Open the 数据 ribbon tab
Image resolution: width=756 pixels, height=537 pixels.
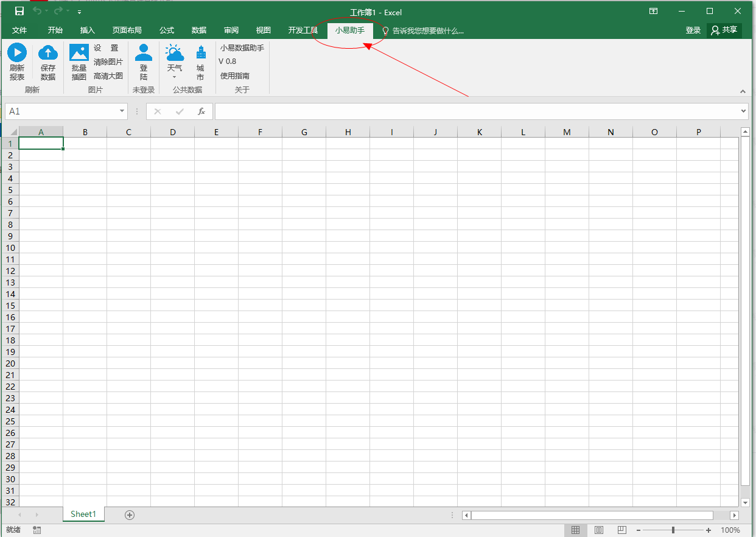199,30
